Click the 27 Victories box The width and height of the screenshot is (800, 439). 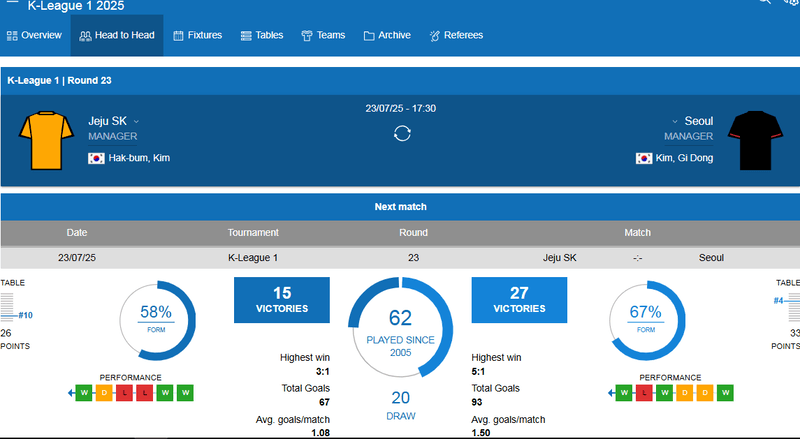click(x=519, y=300)
